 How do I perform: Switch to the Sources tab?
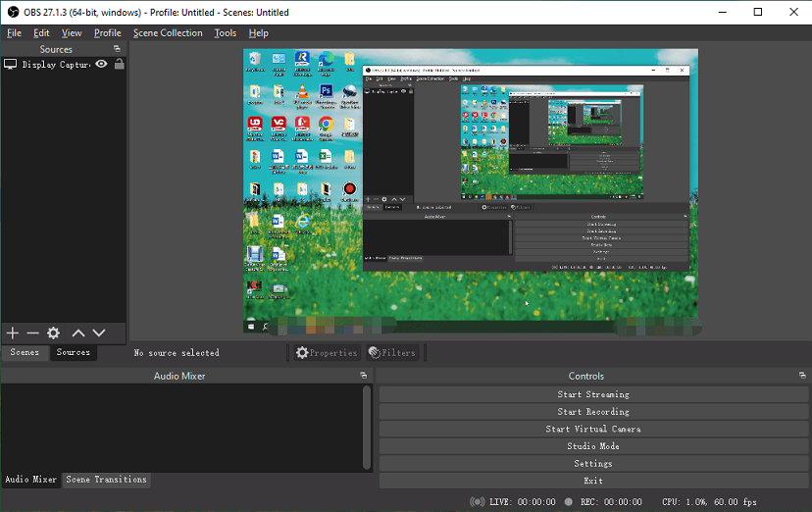73,352
